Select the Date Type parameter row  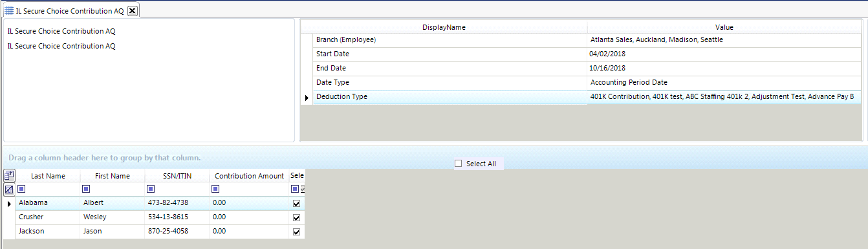pos(587,83)
